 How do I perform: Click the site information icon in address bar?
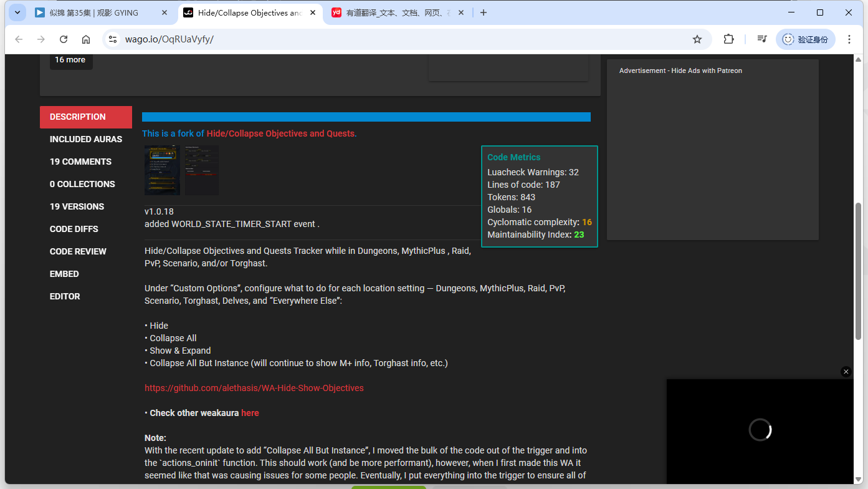[x=113, y=39]
